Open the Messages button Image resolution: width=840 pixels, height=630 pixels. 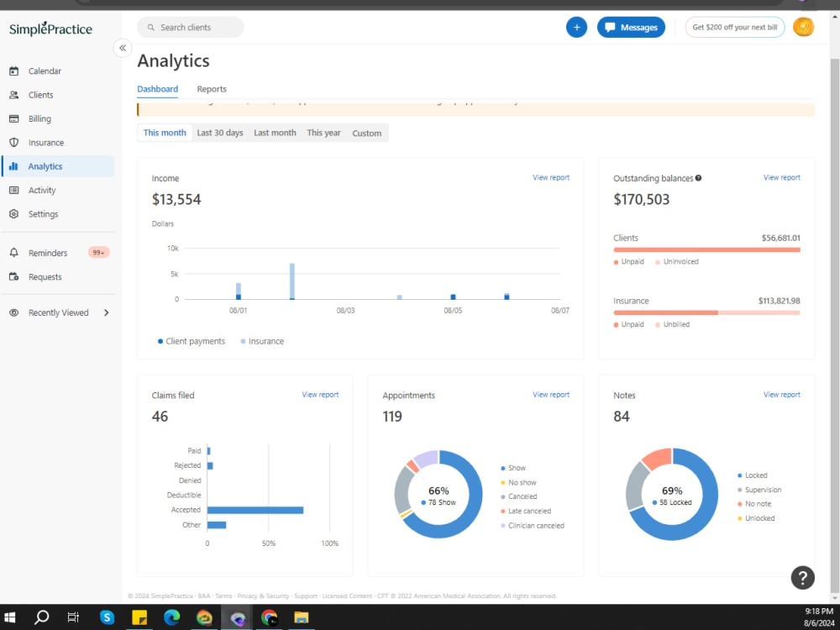(x=631, y=28)
